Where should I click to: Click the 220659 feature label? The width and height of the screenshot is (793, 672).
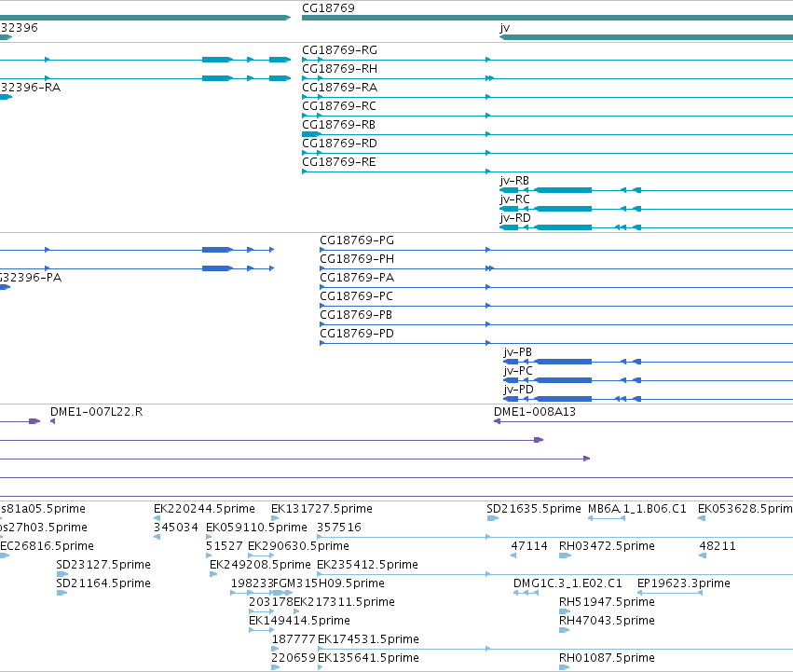294,658
